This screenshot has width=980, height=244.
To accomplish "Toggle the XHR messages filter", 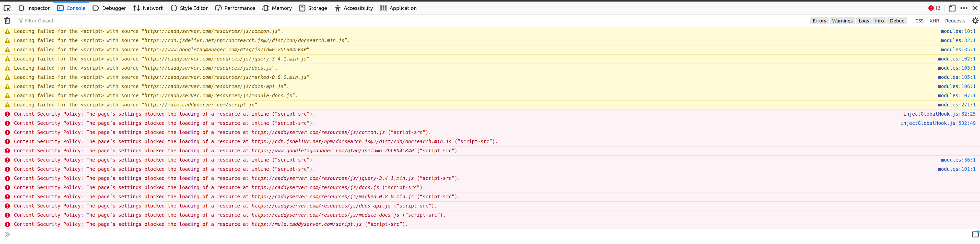I will click(934, 20).
